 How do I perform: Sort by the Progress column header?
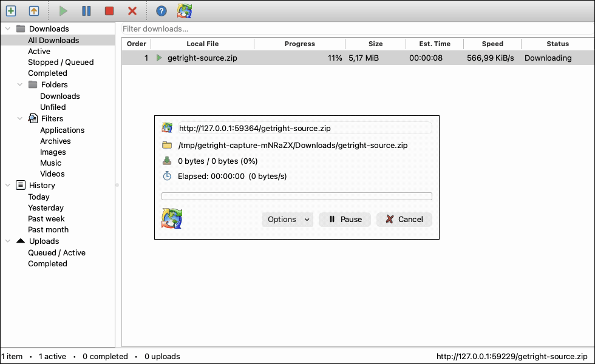(300, 44)
